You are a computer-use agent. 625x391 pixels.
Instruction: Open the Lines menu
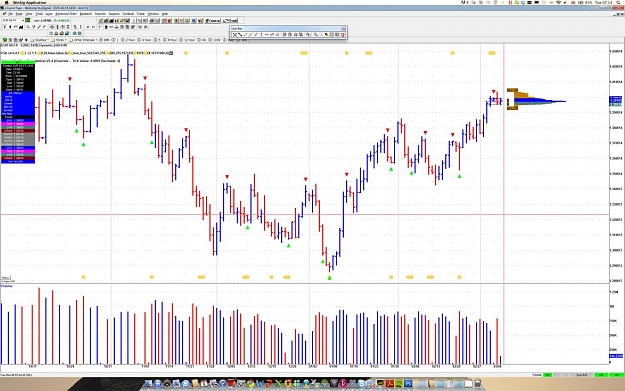pos(49,14)
